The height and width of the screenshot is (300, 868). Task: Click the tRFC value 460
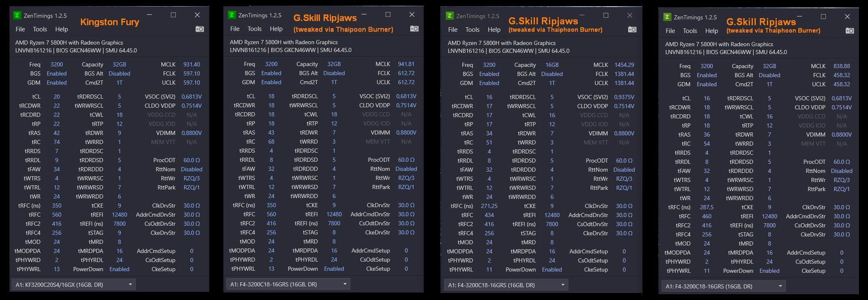pos(707,216)
